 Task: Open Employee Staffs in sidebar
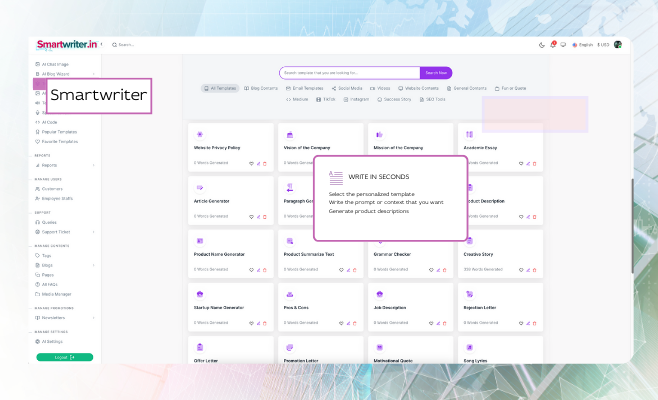(x=54, y=199)
